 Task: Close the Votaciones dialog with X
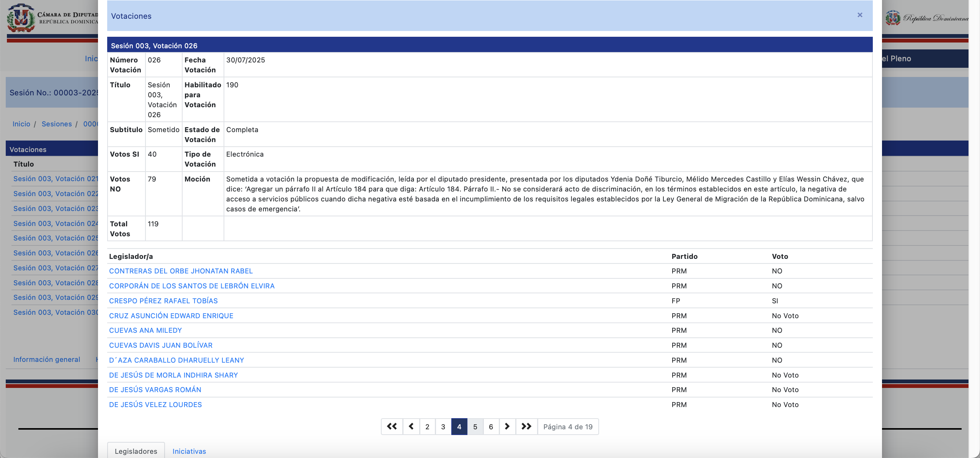coord(860,15)
